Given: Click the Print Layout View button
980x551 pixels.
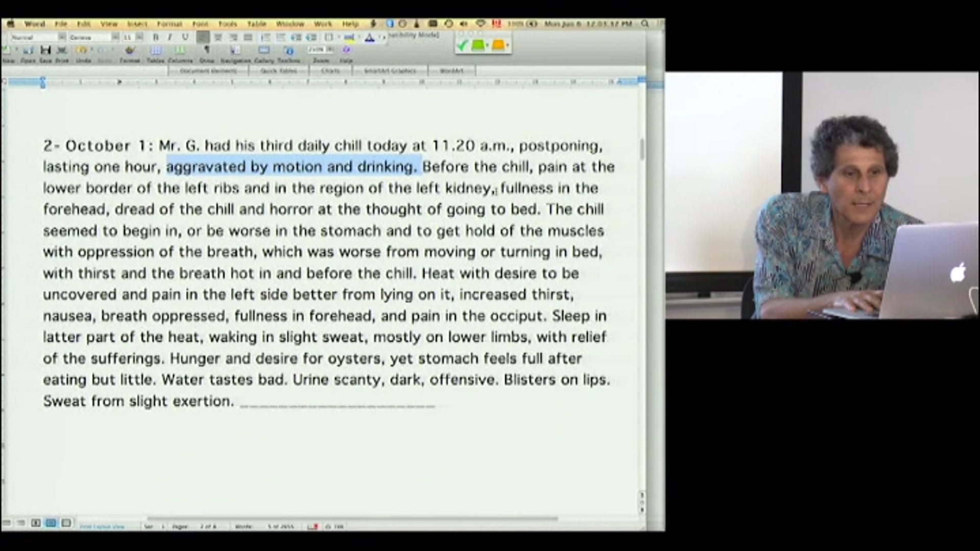Looking at the screenshot, I should click(51, 523).
